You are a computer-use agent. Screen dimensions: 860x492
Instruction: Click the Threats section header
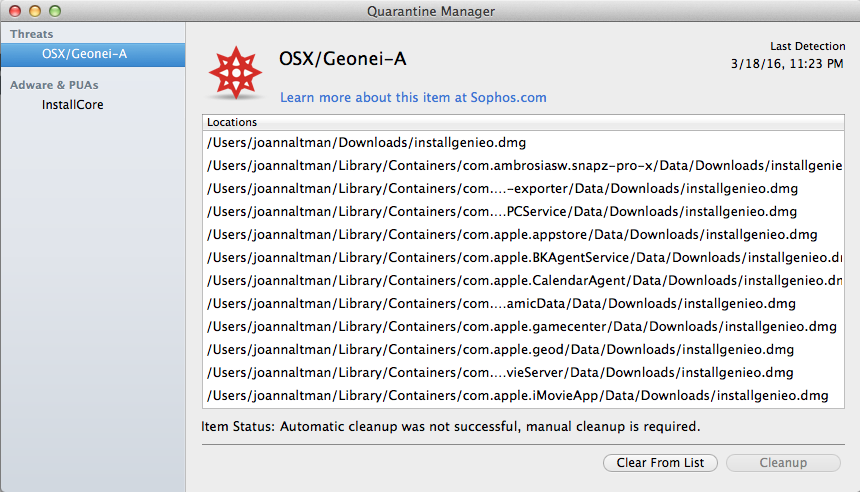(31, 34)
